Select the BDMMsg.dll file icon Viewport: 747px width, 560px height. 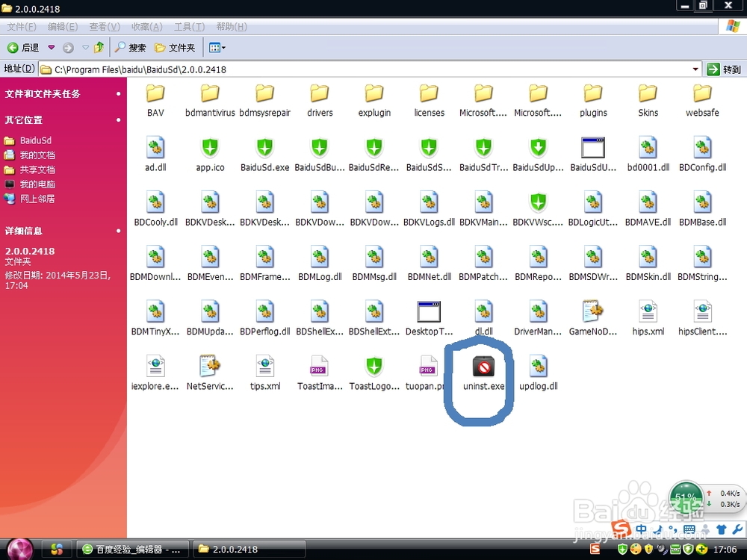point(374,258)
